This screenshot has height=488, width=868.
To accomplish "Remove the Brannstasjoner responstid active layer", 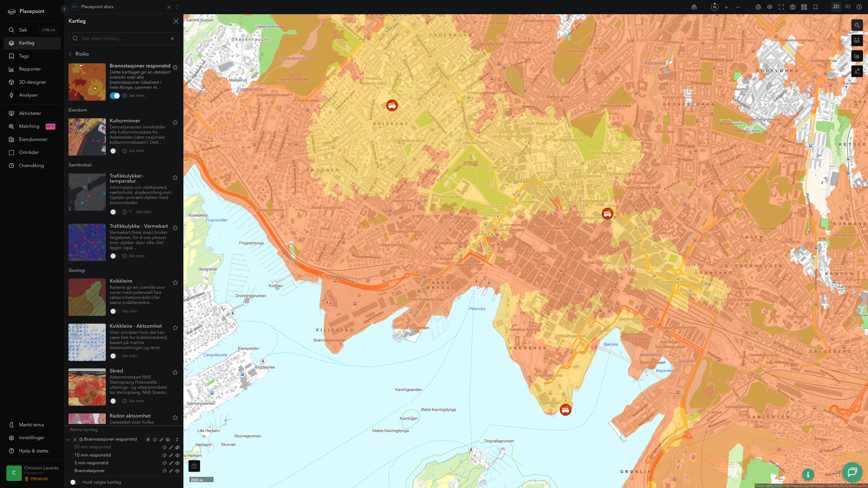I will 75,440.
